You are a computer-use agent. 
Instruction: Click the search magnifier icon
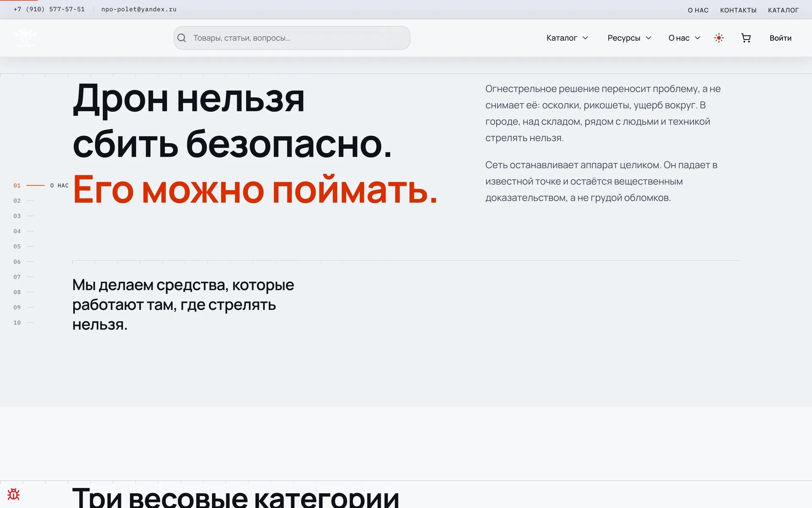[x=182, y=38]
